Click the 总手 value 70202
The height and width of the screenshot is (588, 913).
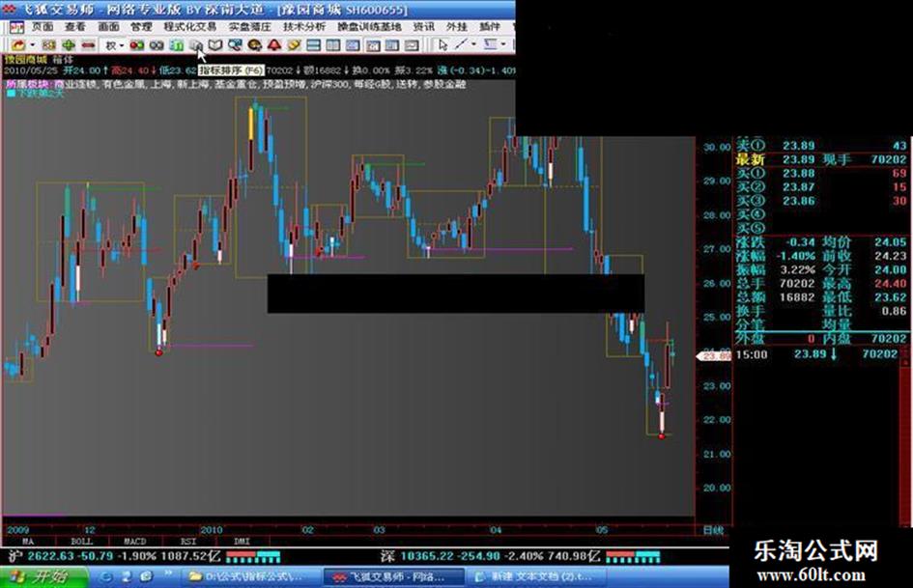[797, 284]
